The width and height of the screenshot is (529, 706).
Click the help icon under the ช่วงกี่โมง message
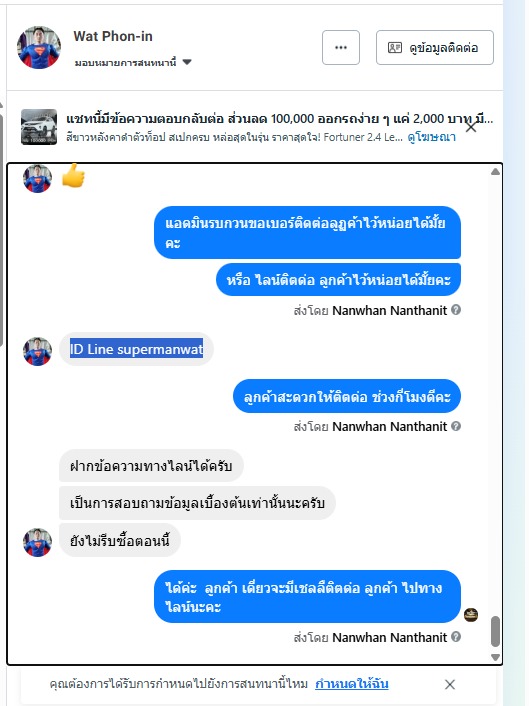pyautogui.click(x=456, y=426)
